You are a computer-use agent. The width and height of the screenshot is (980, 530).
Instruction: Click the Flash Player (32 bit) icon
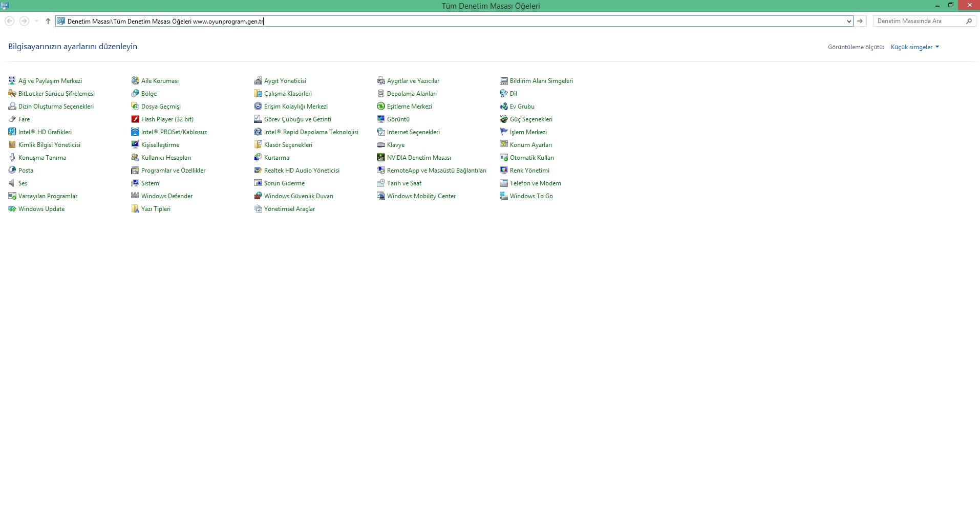pos(135,119)
